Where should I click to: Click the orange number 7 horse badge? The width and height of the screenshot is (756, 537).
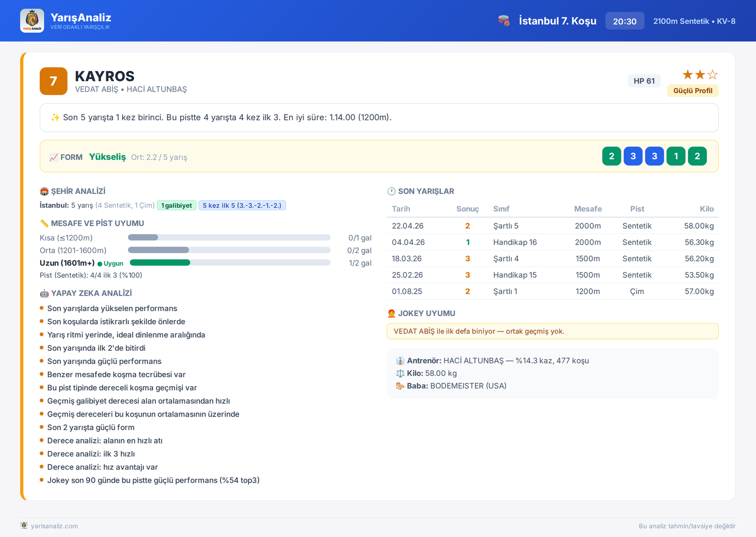53,81
